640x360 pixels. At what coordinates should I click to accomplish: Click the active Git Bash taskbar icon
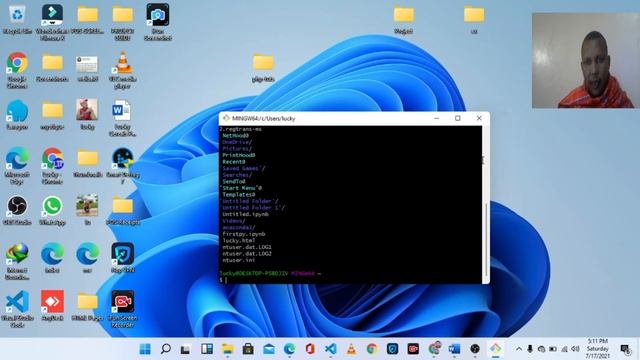(x=496, y=349)
